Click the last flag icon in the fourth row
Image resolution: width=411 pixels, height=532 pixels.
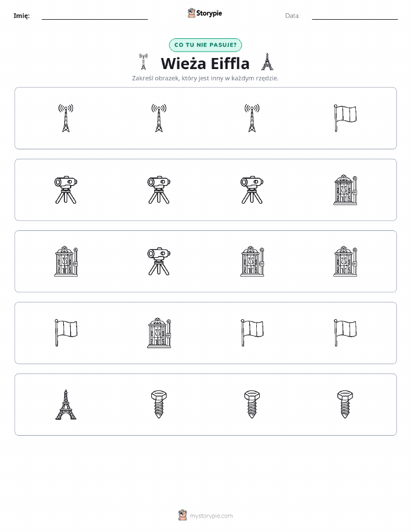point(345,333)
